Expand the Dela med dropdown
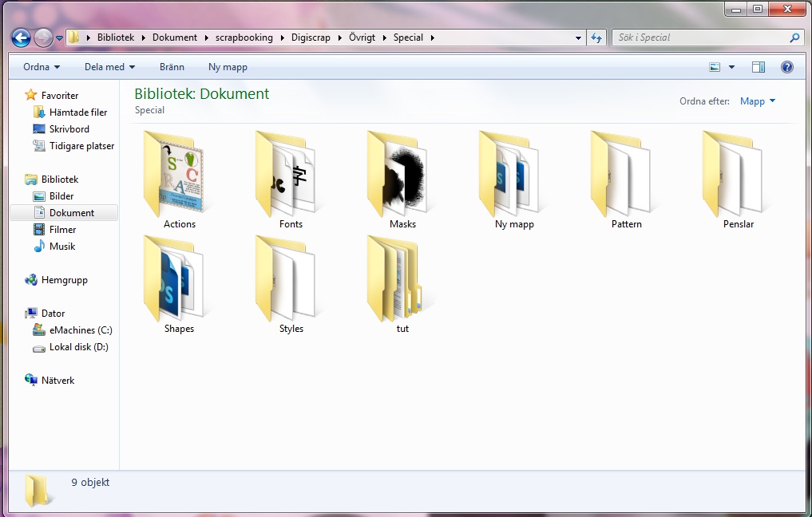The image size is (812, 517). click(x=109, y=67)
